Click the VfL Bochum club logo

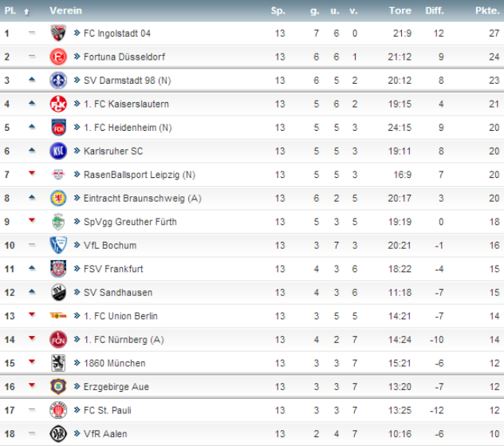57,245
